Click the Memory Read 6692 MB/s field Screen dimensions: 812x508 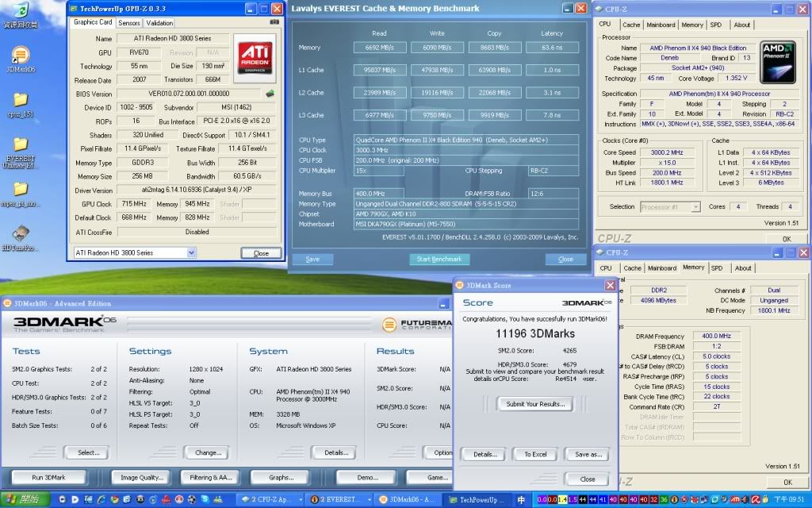[380, 47]
